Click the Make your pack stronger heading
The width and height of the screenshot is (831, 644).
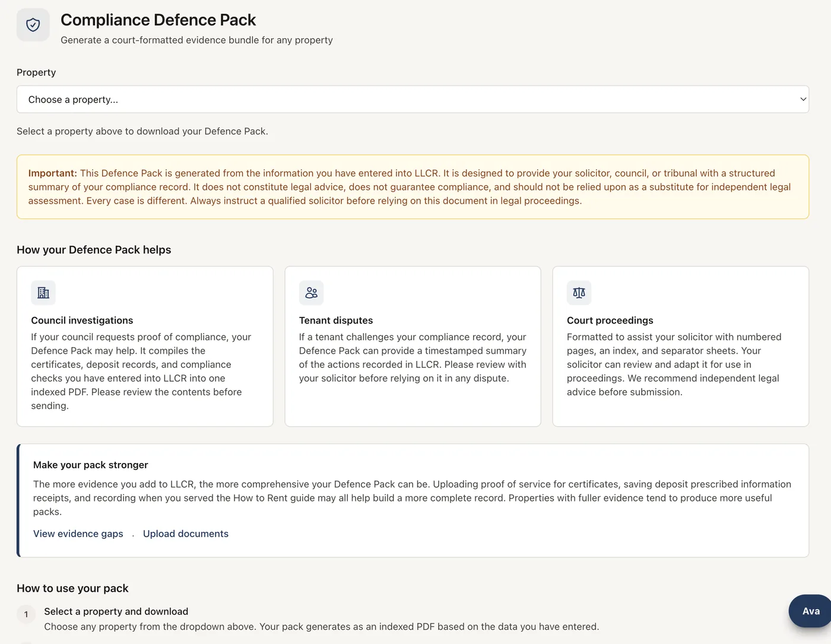[x=91, y=465]
